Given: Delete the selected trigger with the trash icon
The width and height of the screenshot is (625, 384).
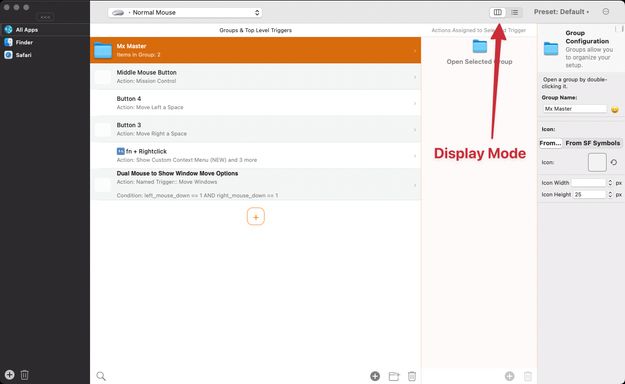Looking at the screenshot, I should [x=412, y=376].
